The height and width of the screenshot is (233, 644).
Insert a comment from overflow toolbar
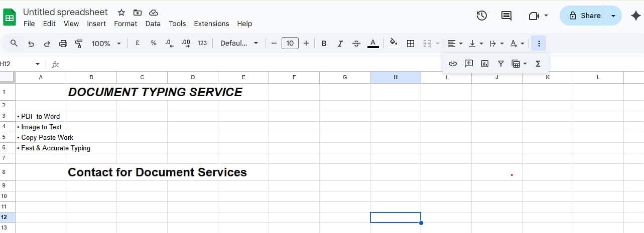[469, 64]
